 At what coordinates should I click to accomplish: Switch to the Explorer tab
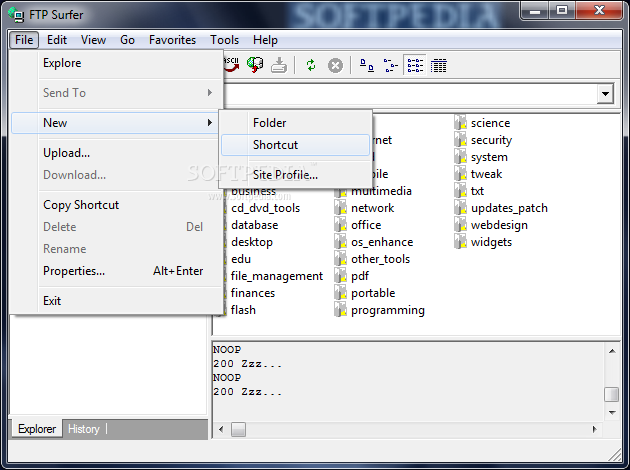pyautogui.click(x=37, y=429)
